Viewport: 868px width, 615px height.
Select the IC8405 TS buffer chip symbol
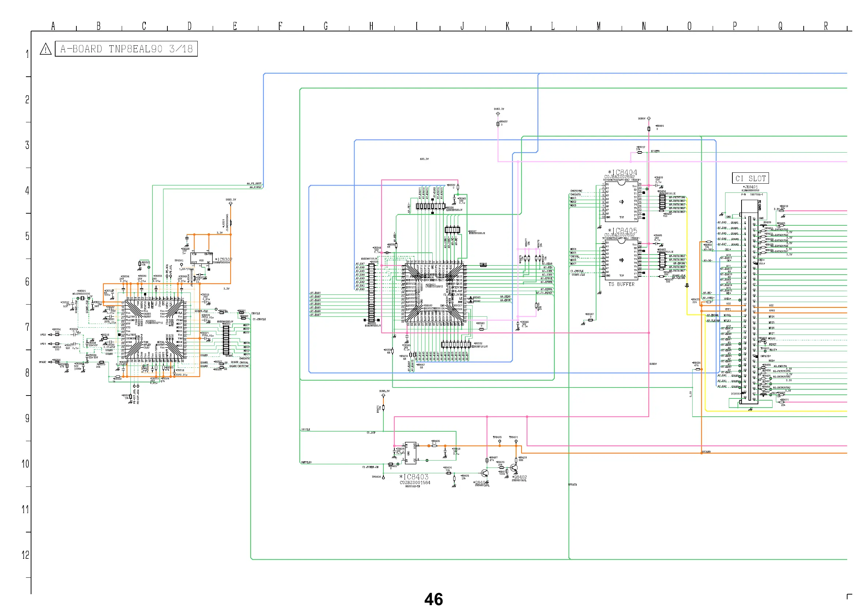tap(621, 259)
